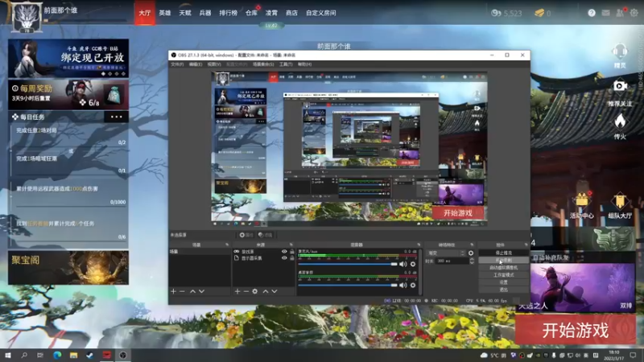The height and width of the screenshot is (362, 644).
Task: Move the scene down with the arrow
Action: (202, 291)
